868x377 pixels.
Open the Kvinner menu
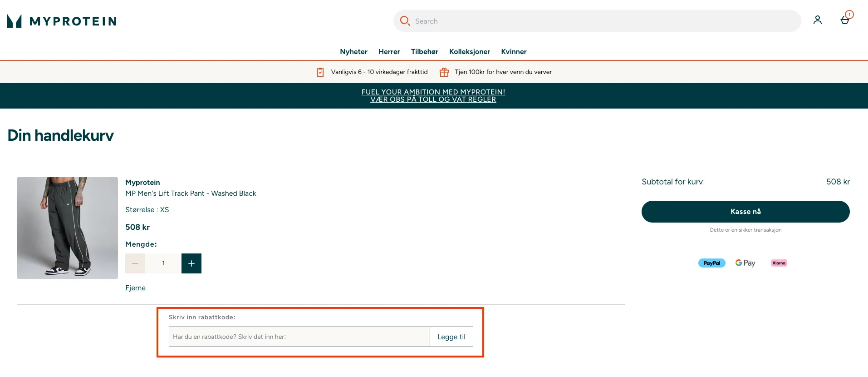(x=514, y=52)
